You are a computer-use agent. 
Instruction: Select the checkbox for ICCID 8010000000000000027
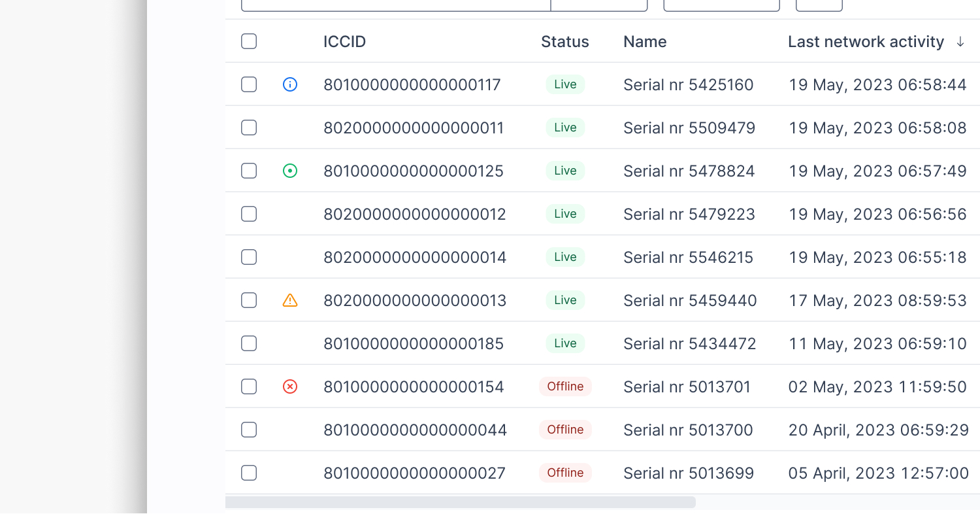[248, 473]
